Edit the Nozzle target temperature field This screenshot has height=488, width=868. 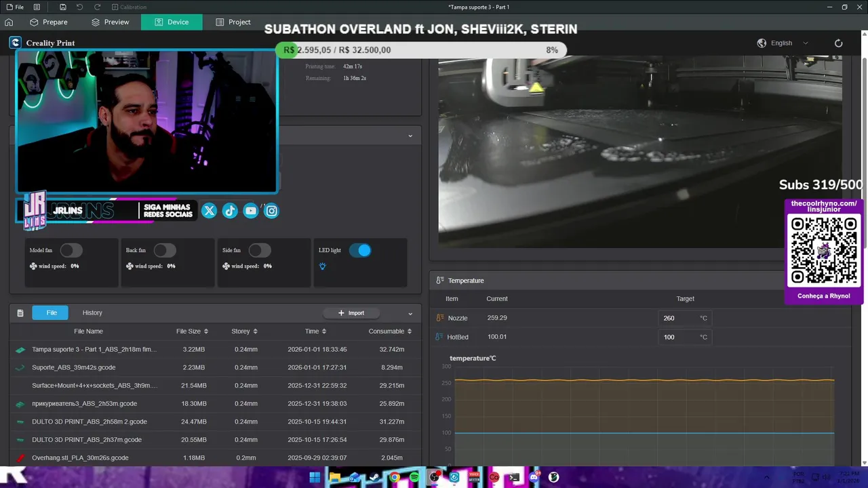(685, 318)
